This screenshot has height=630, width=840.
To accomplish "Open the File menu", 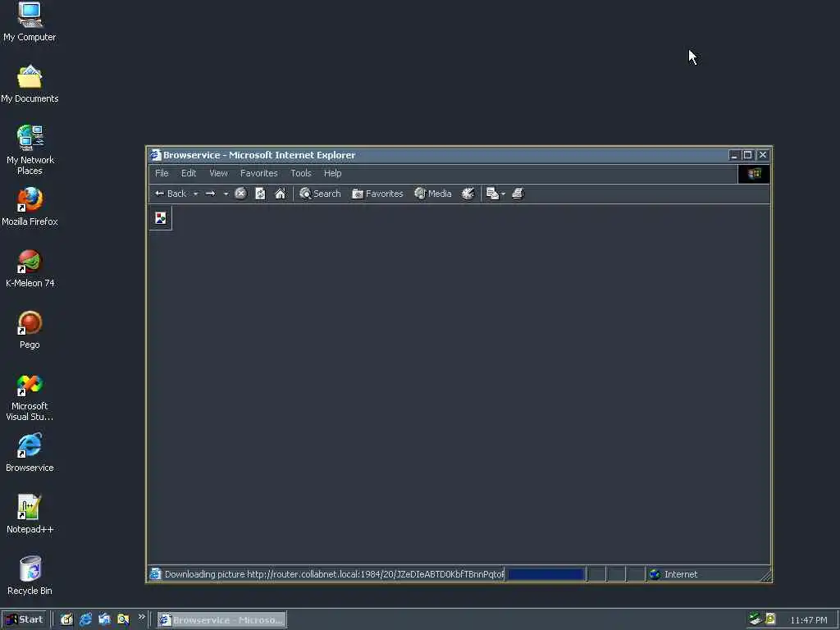I will point(162,173).
